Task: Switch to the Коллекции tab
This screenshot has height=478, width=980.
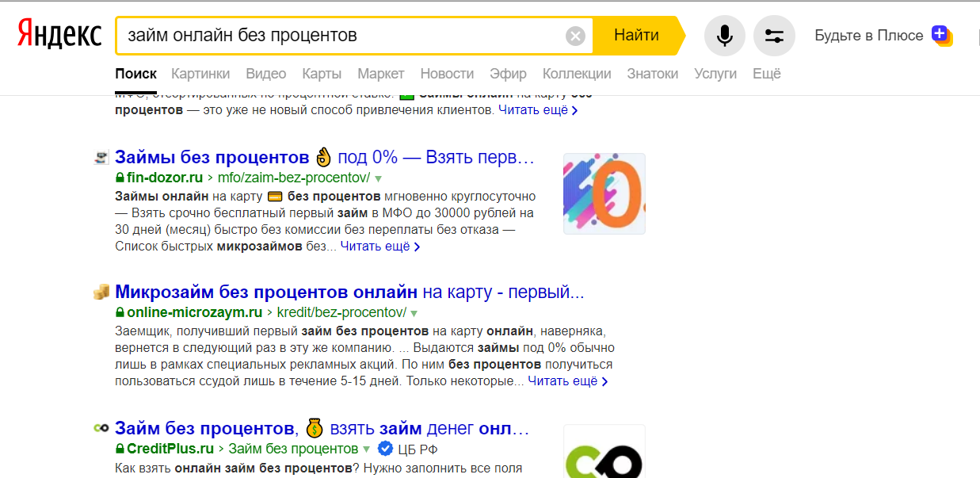Action: pos(577,74)
